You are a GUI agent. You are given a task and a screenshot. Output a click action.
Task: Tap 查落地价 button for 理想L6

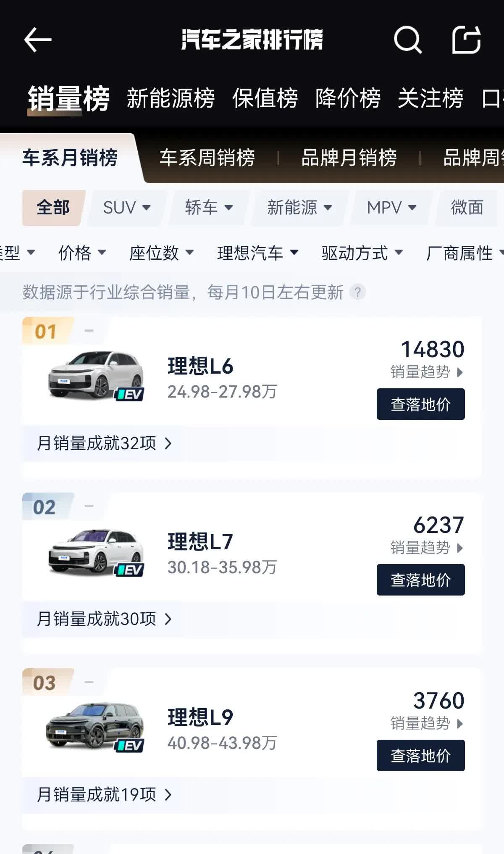coord(420,404)
